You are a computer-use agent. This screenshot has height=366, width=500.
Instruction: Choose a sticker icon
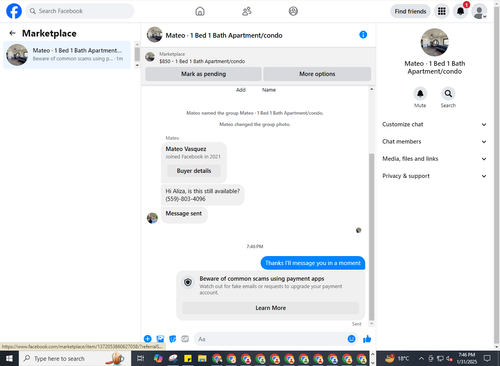(x=173, y=339)
